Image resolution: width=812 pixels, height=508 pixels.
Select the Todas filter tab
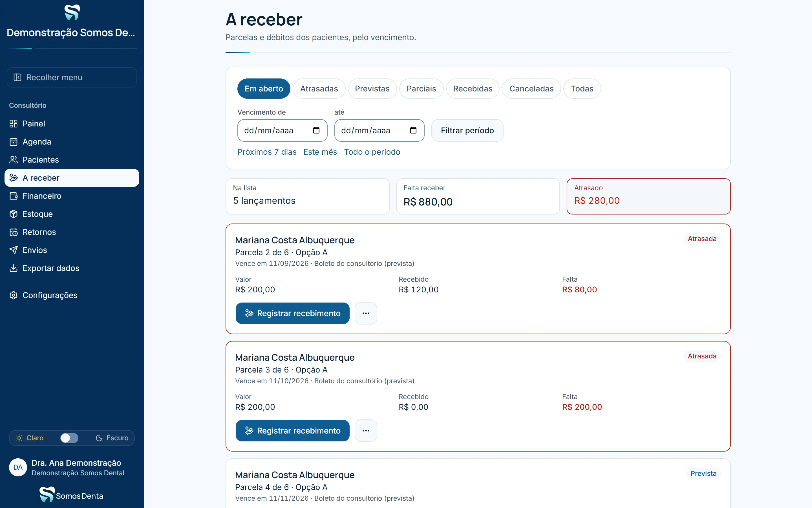coord(582,89)
